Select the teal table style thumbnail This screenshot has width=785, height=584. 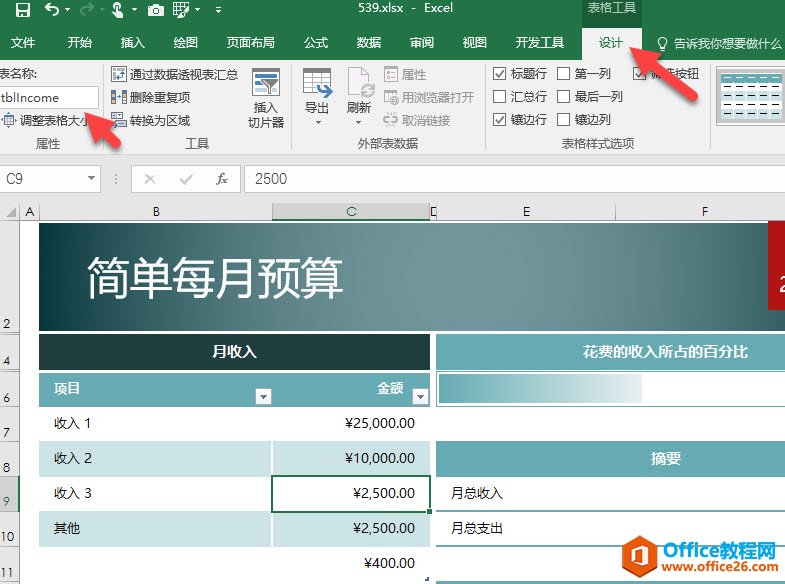pos(750,96)
